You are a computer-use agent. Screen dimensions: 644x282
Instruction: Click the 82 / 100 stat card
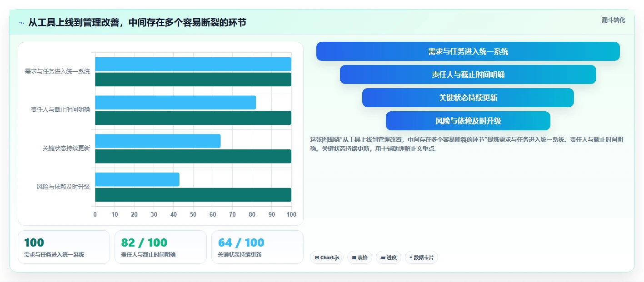pos(160,247)
